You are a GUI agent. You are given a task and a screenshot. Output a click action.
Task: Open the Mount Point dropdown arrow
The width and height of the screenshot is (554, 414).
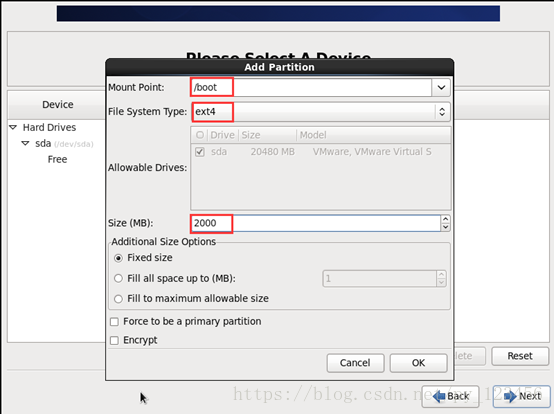pyautogui.click(x=441, y=87)
